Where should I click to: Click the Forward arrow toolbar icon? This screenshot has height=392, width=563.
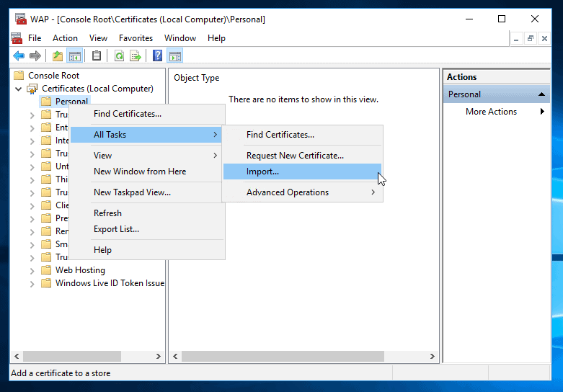35,55
